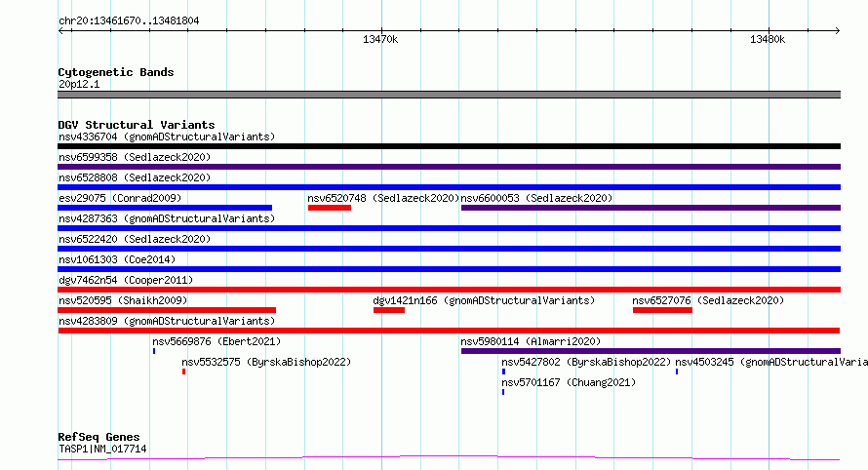Open nsv6527076 (Sedlazeck2020) label

pos(708,300)
